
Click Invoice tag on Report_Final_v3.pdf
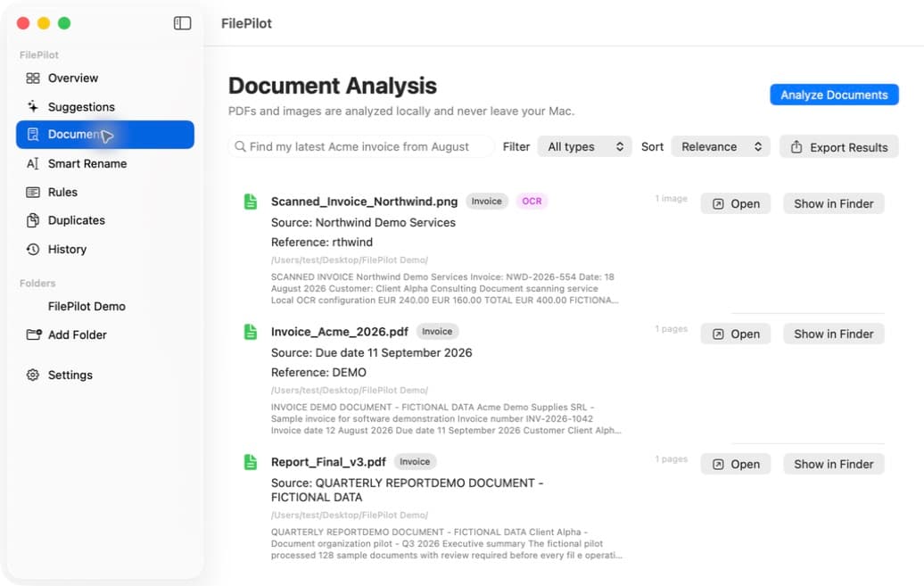pos(415,462)
